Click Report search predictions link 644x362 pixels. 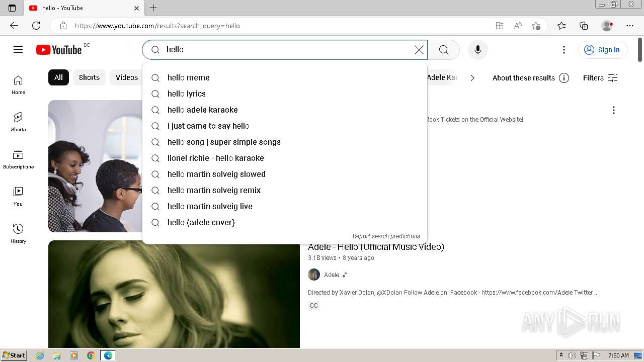coord(386,236)
